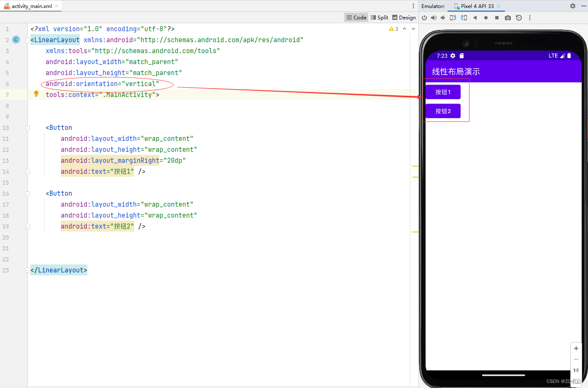Click the LTE signal indicator in emulator
Viewport: 588px width, 388px height.
[556, 56]
